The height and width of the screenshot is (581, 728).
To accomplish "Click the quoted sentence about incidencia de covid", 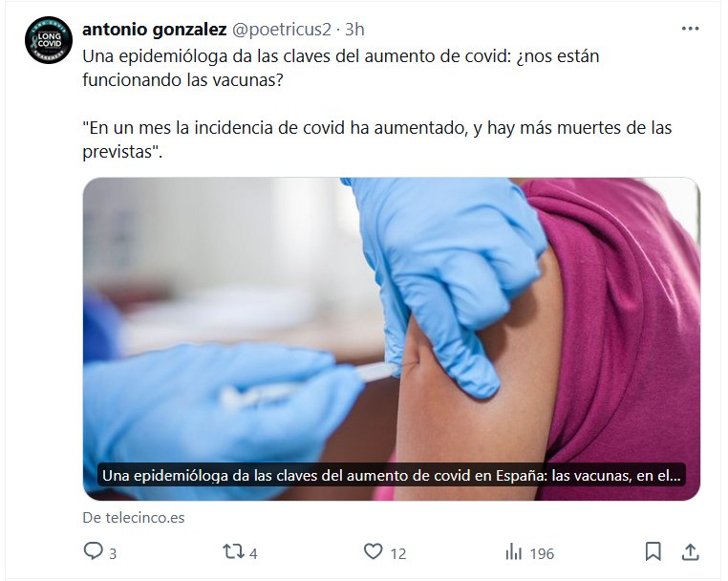I will [377, 140].
